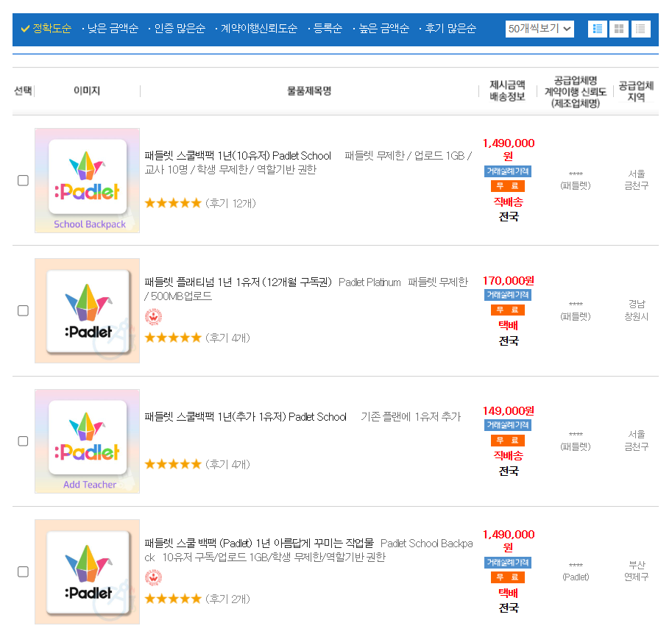Switch to list view with images icon
This screenshot has width=672, height=634.
coord(598,29)
